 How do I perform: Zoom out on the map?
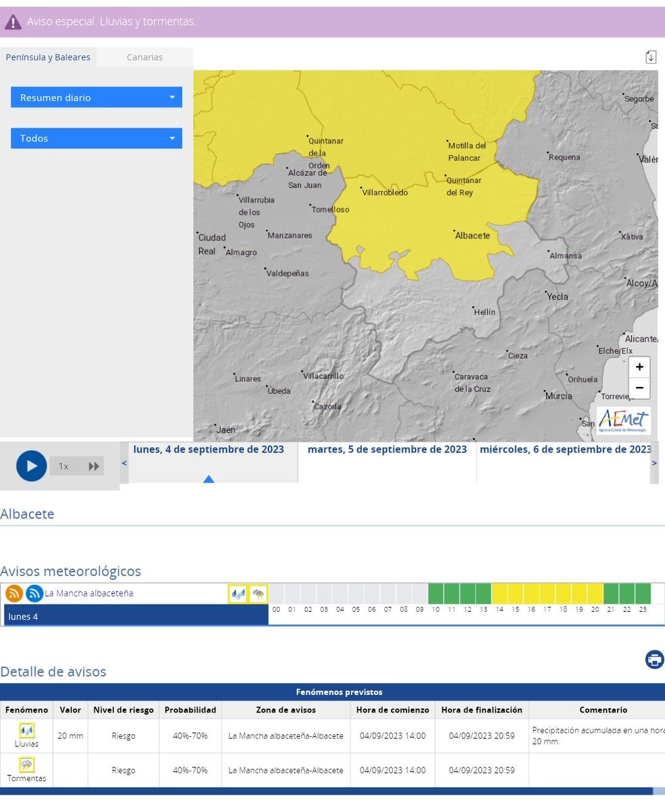[x=639, y=388]
